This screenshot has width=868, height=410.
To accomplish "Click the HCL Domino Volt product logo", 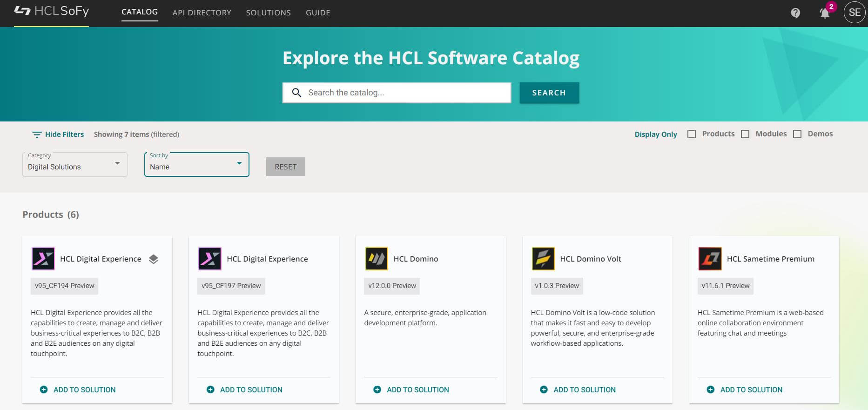I will pyautogui.click(x=543, y=259).
